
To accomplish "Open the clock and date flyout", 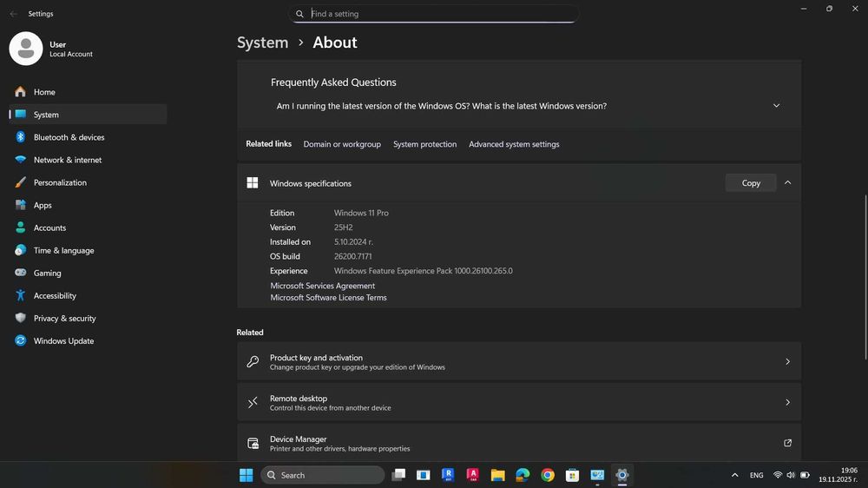I will [838, 475].
